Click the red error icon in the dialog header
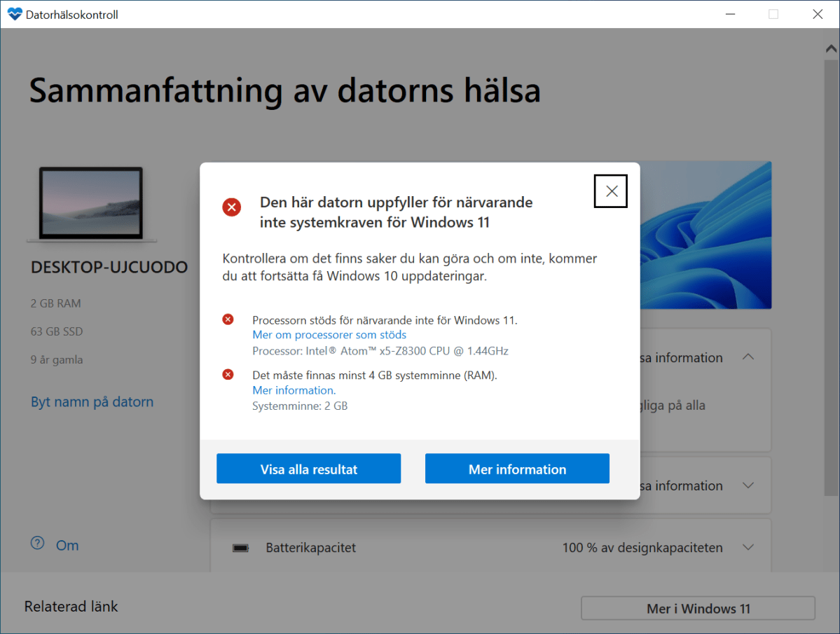 232,207
